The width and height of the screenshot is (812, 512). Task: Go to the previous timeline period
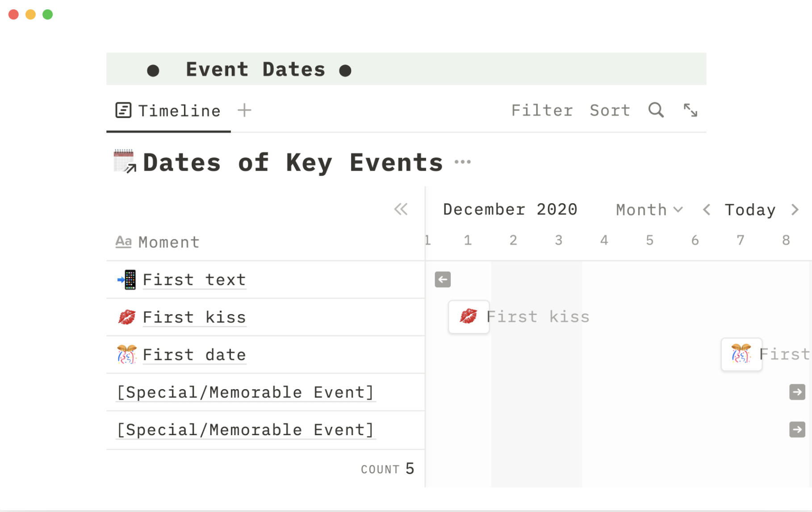[707, 210]
